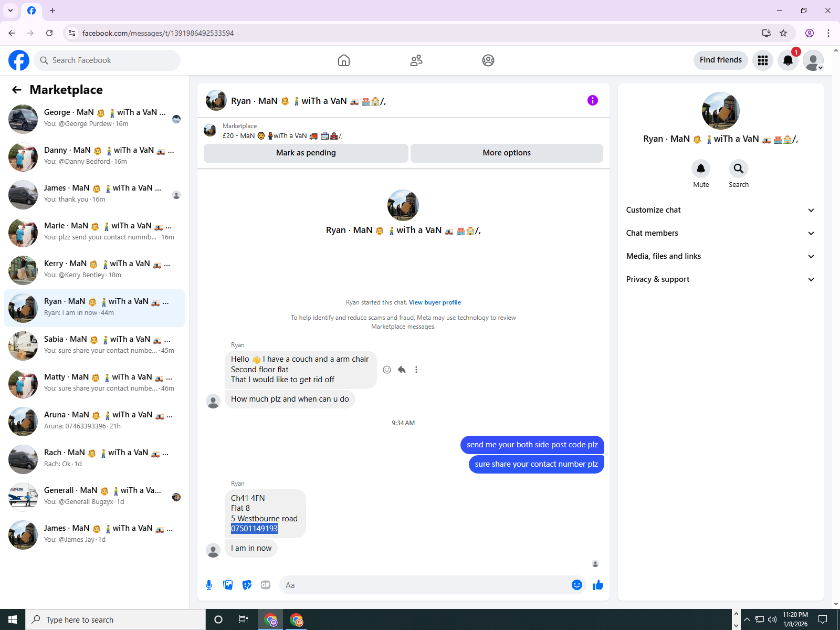Open Windows Start menu
Viewport: 840px width, 630px height.
tap(13, 619)
